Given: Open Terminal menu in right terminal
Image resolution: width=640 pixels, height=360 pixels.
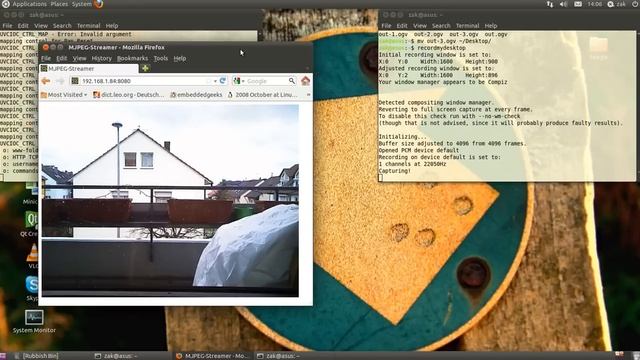Looking at the screenshot, I should (x=467, y=26).
